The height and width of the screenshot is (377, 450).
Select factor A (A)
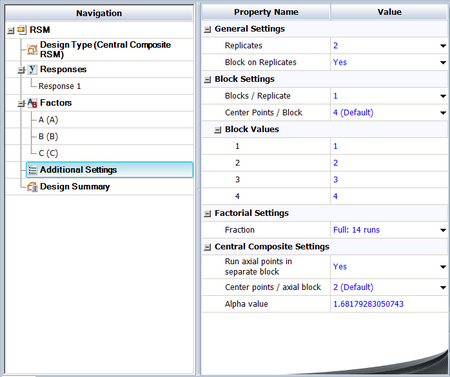[48, 120]
